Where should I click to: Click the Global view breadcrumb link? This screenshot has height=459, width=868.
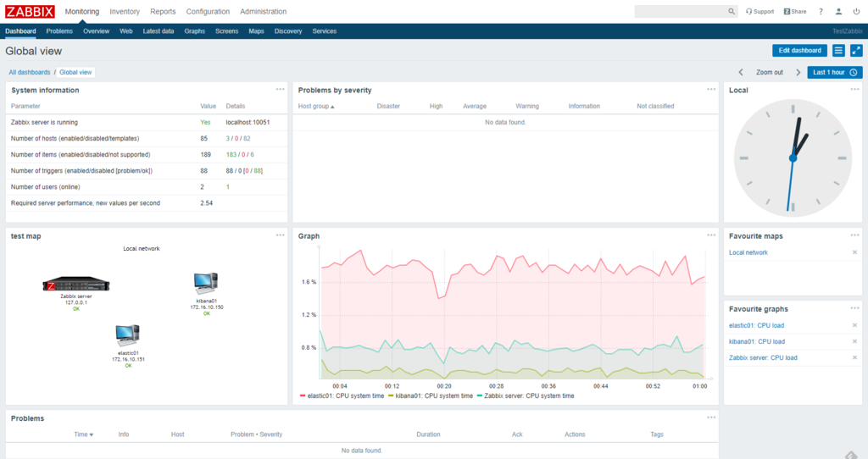click(75, 73)
